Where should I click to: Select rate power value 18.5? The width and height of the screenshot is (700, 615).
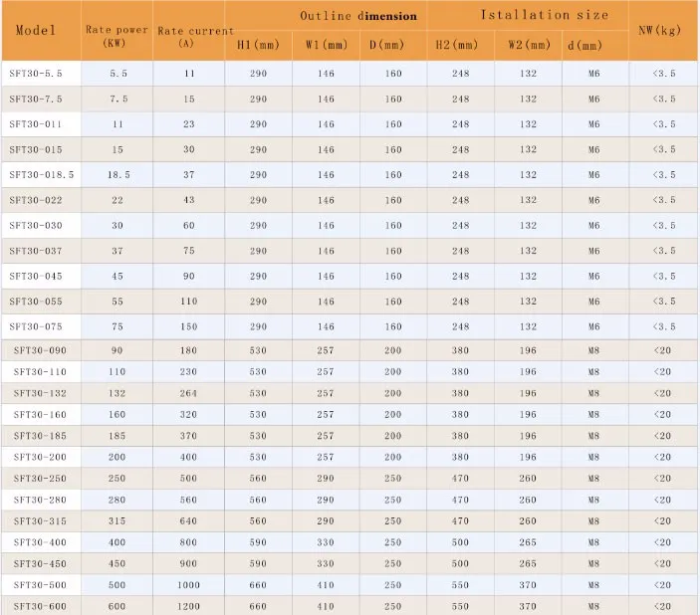tap(118, 175)
